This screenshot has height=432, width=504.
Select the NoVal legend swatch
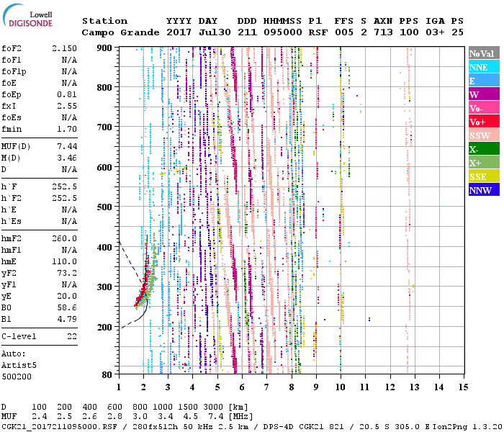[x=481, y=54]
